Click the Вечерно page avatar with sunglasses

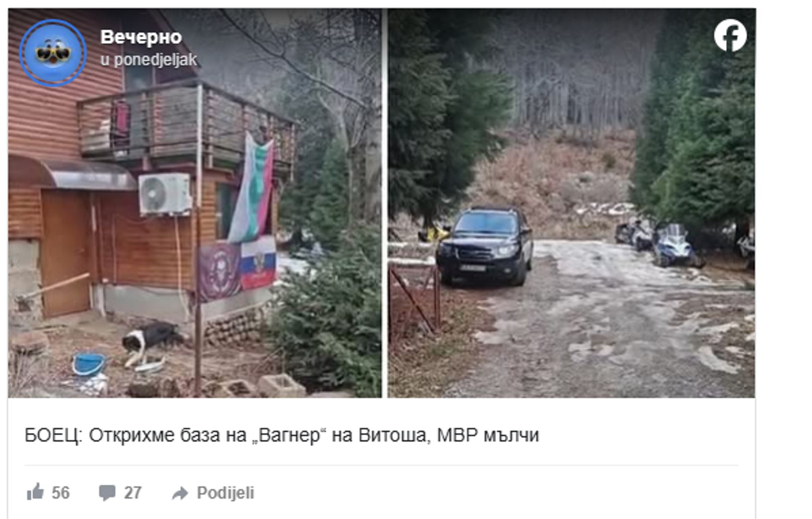pyautogui.click(x=53, y=53)
